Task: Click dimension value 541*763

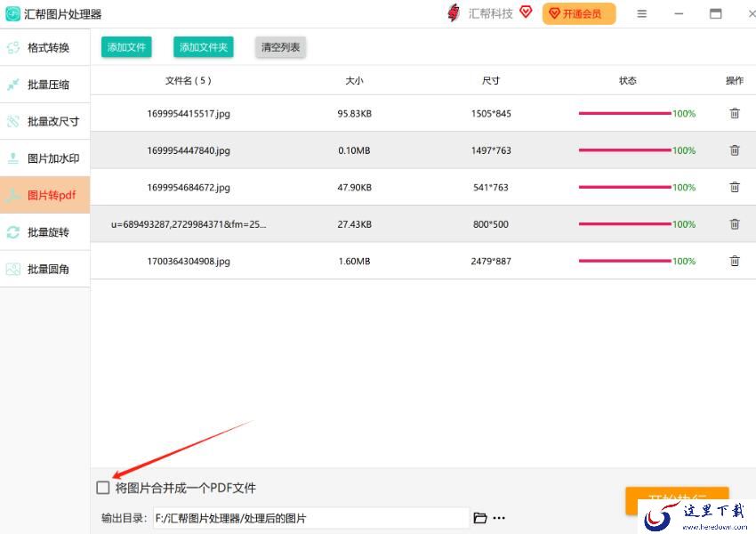Action: tap(491, 188)
